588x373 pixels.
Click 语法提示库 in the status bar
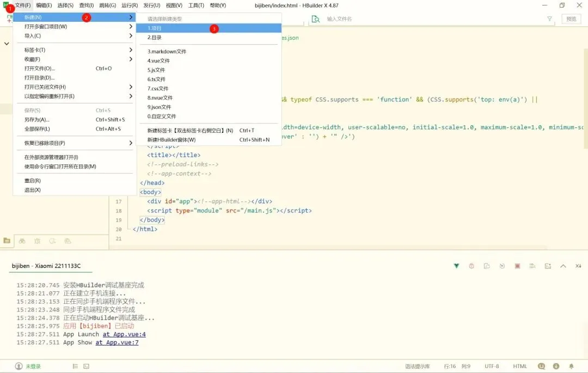click(x=418, y=366)
